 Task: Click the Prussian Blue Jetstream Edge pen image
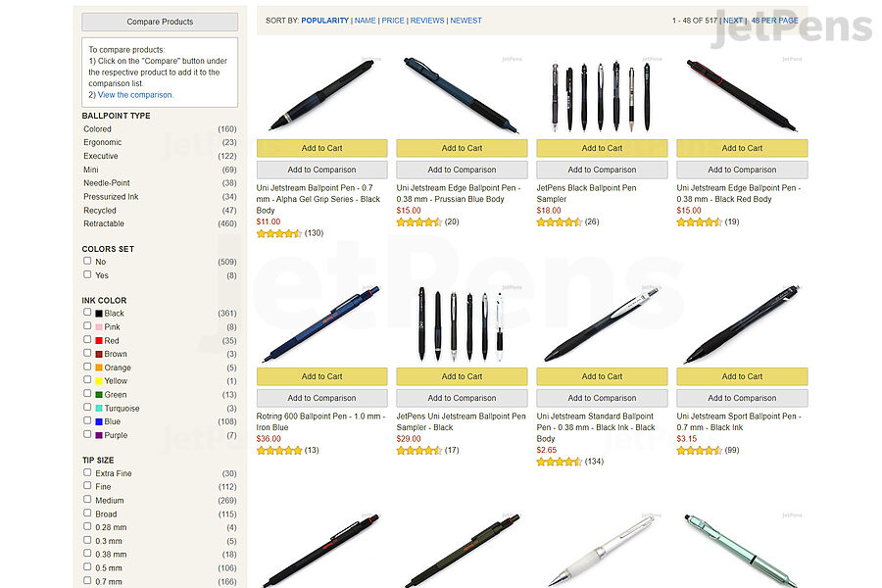pos(462,94)
